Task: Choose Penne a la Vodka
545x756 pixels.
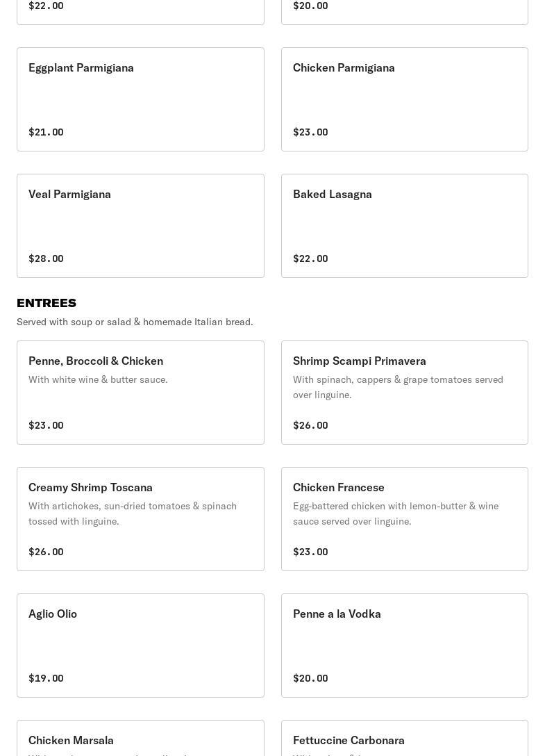Action: pos(404,646)
